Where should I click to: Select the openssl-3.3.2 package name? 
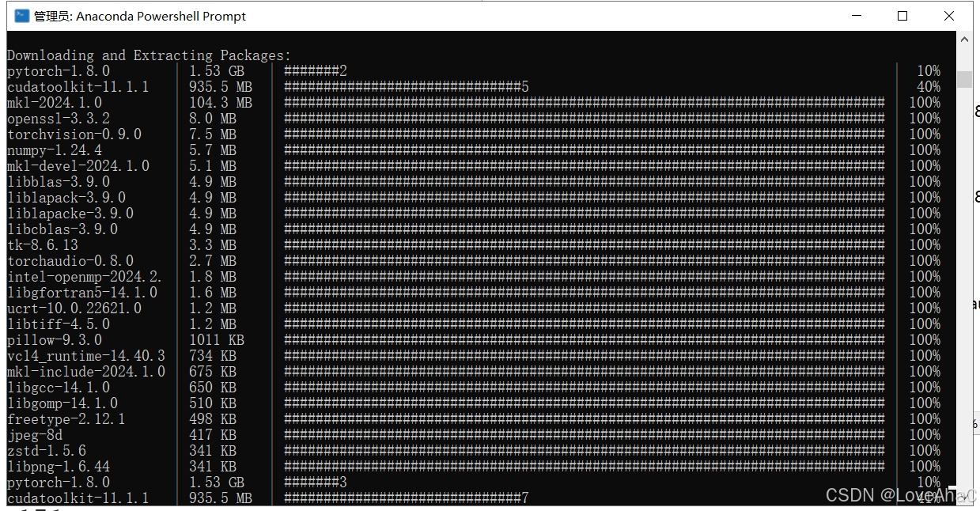pos(59,119)
